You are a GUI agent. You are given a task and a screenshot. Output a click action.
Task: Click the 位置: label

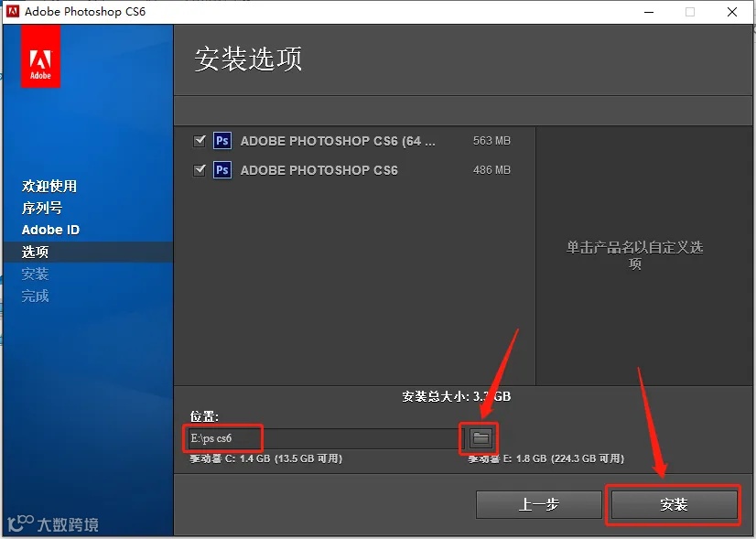(x=204, y=416)
